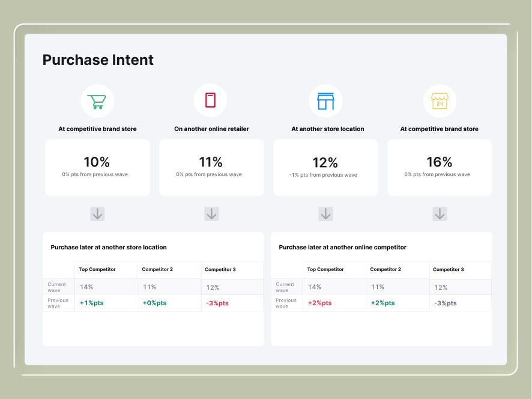Image resolution: width=532 pixels, height=399 pixels.
Task: Select the Competitor 2 column header
Action: 157,269
